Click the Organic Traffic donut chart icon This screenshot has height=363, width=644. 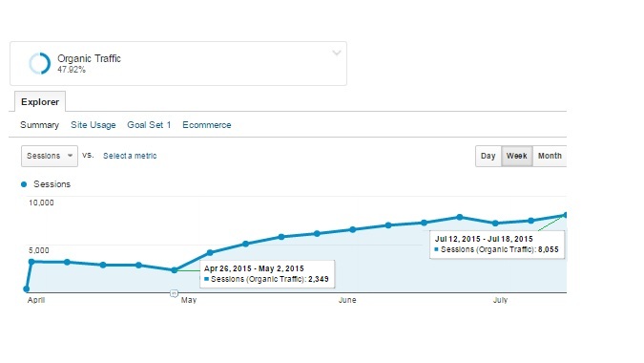pyautogui.click(x=39, y=63)
